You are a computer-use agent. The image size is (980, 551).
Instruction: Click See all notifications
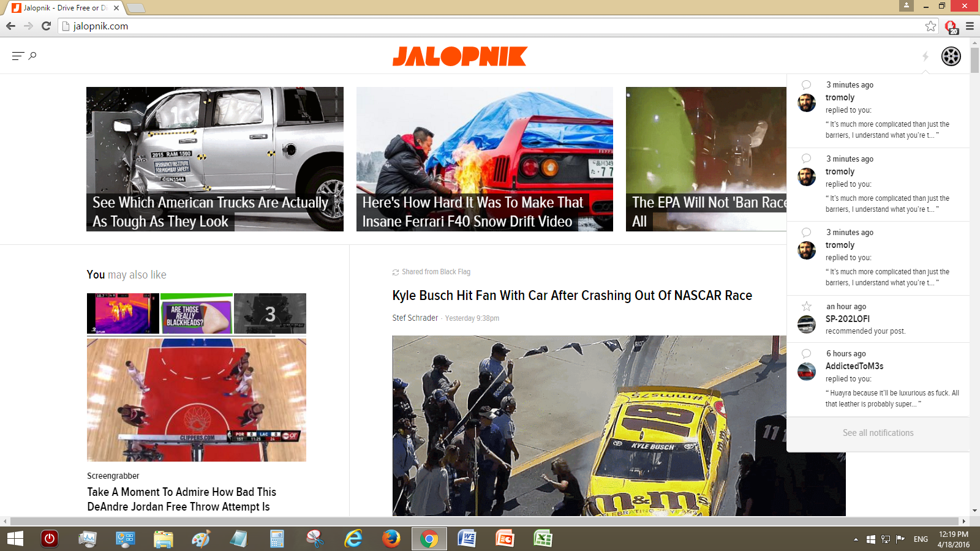pyautogui.click(x=878, y=433)
